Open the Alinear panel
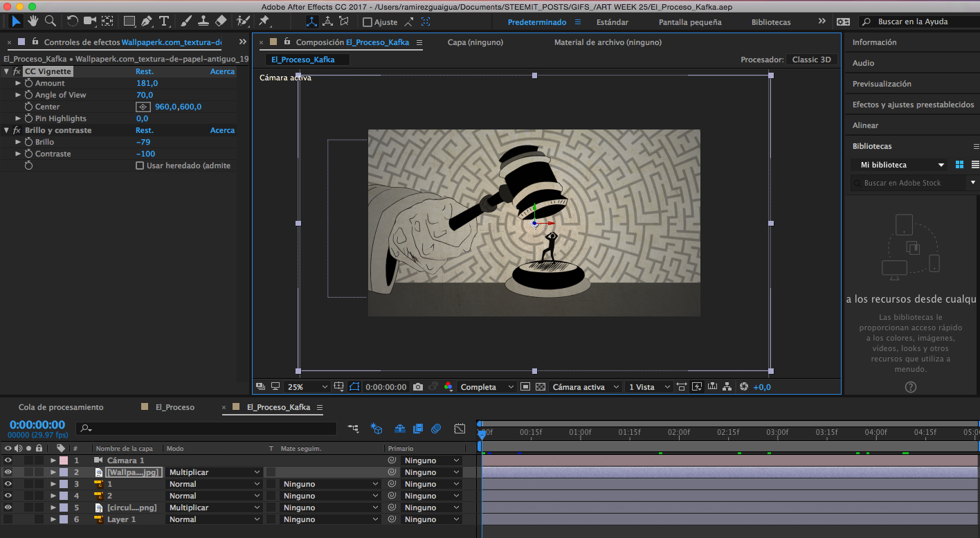 [x=865, y=125]
